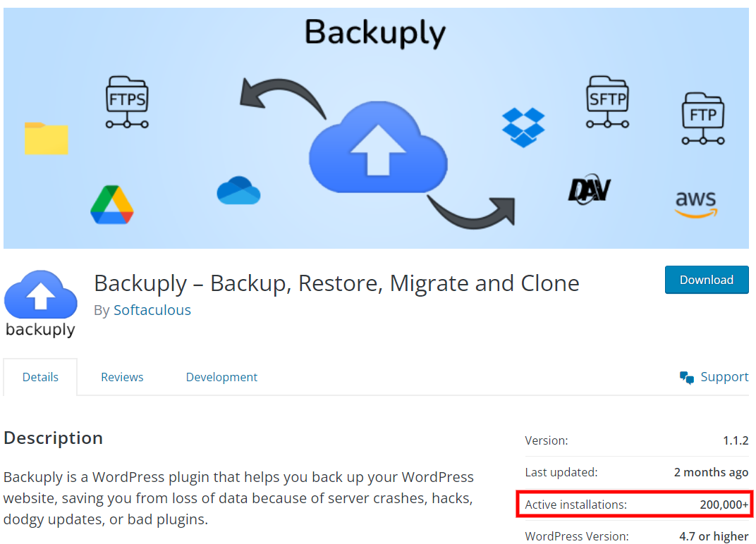Click the Dropbox logo icon
The width and height of the screenshot is (756, 544).
coord(523,127)
